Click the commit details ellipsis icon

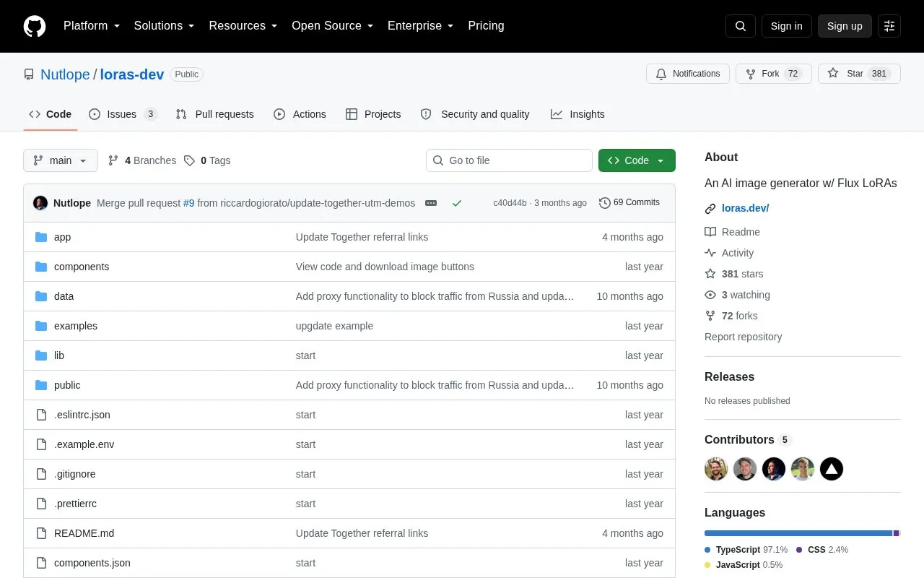coord(431,203)
